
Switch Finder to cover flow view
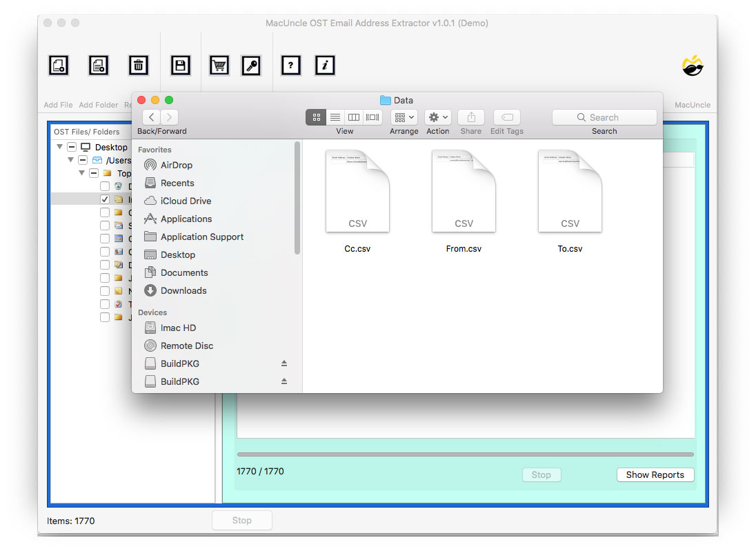pyautogui.click(x=372, y=117)
